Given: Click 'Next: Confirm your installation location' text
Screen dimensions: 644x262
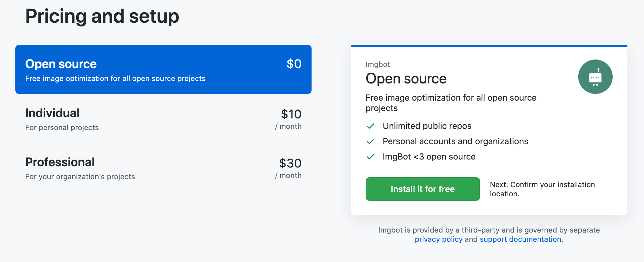Looking at the screenshot, I should coord(542,189).
